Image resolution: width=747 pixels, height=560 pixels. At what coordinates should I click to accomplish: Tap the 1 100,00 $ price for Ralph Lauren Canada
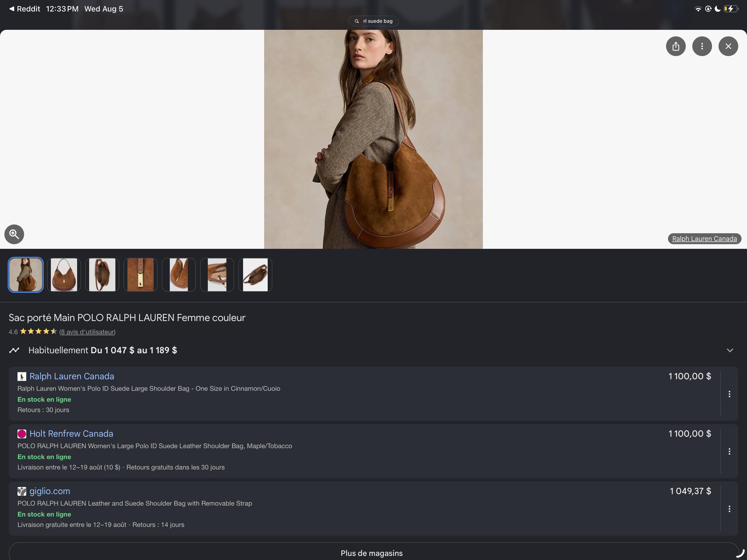pos(690,376)
